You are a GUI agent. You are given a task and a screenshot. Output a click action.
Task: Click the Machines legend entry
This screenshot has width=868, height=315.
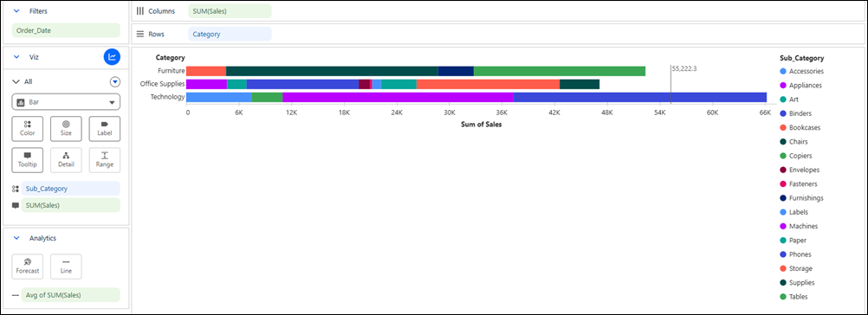point(798,226)
